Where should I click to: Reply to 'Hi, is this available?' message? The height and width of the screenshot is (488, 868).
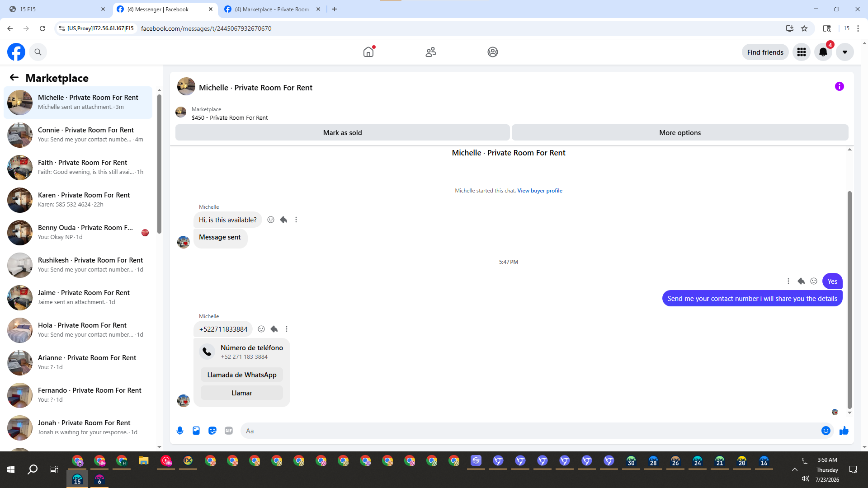(x=283, y=220)
